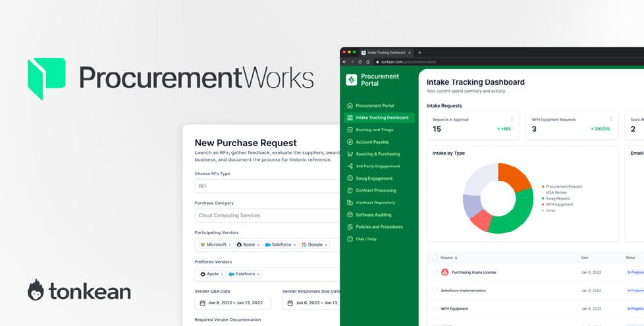Open options menu on WFH Equipment Requests card
This screenshot has width=644, height=326.
coord(610,119)
